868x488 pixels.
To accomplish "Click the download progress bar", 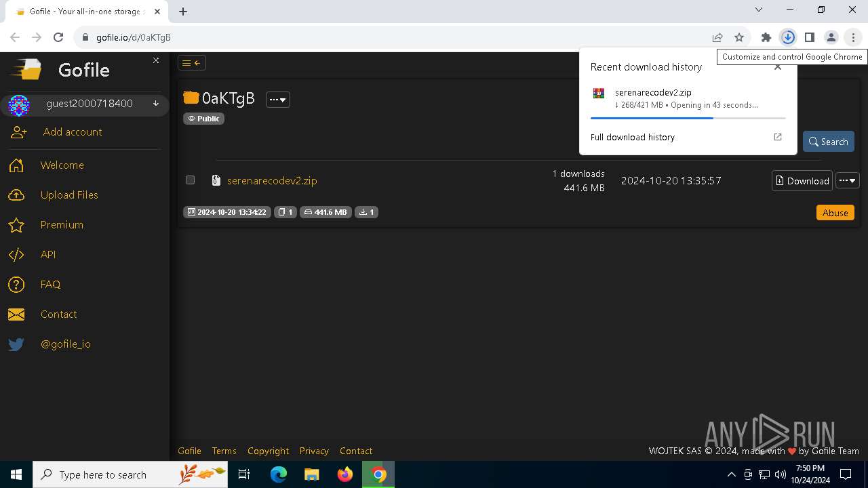I will point(688,118).
